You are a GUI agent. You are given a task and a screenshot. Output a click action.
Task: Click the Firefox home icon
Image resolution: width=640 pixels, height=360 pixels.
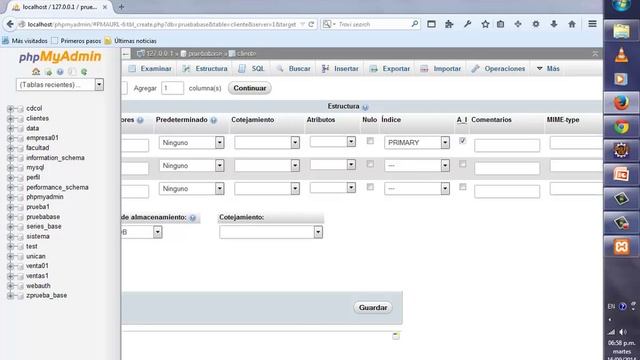[x=572, y=24]
